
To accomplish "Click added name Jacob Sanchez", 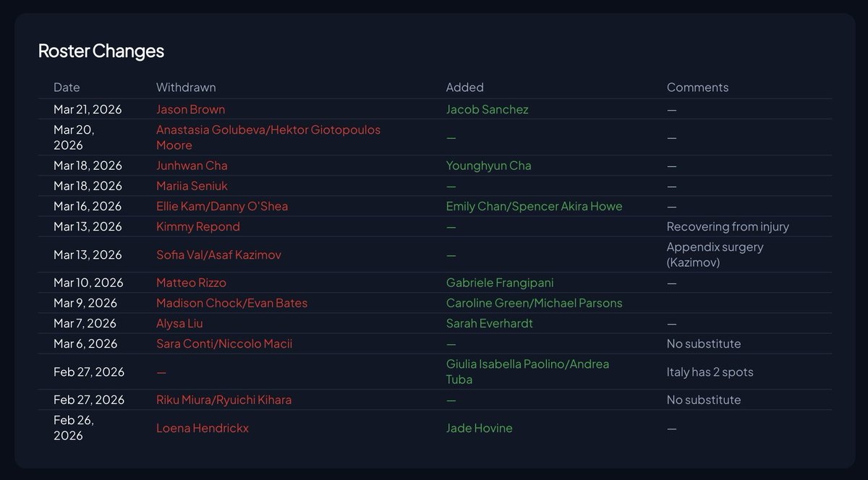I will (x=487, y=109).
